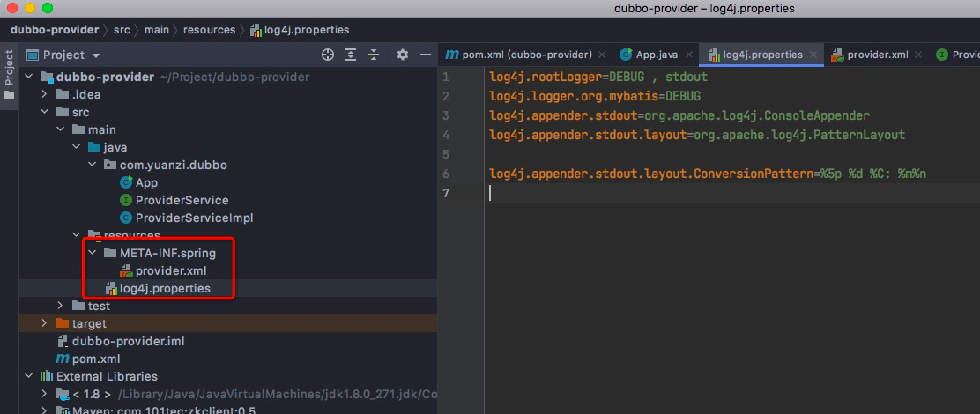The height and width of the screenshot is (414, 980).
Task: Click the ProviderService interface icon
Action: point(126,201)
